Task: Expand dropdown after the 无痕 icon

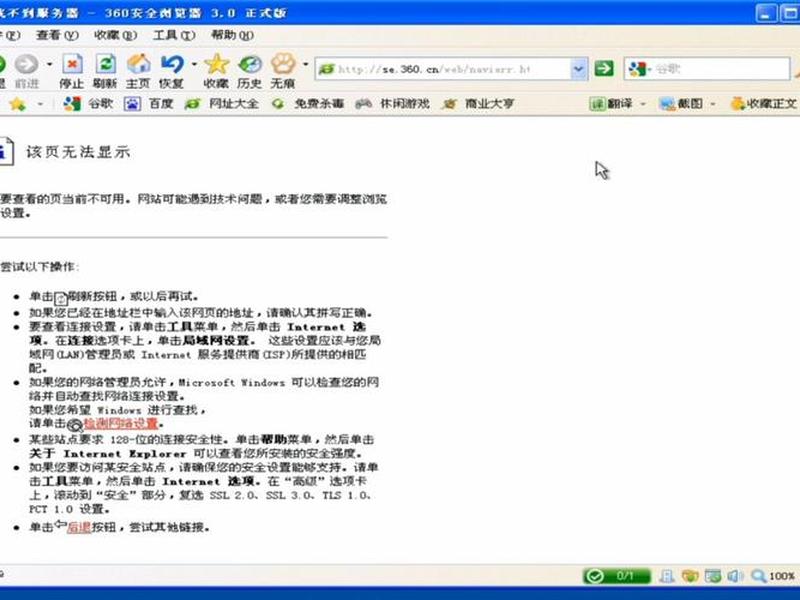Action: pyautogui.click(x=306, y=64)
